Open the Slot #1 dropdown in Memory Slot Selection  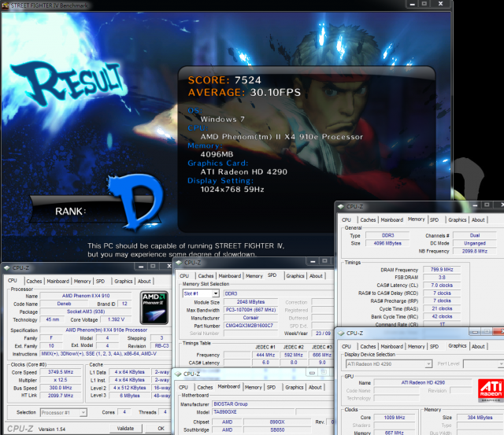click(216, 293)
